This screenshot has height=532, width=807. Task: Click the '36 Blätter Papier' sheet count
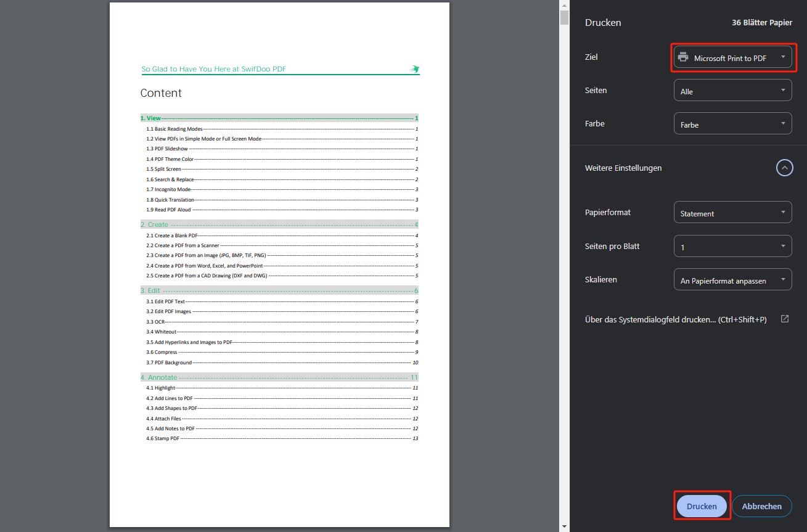pyautogui.click(x=762, y=22)
